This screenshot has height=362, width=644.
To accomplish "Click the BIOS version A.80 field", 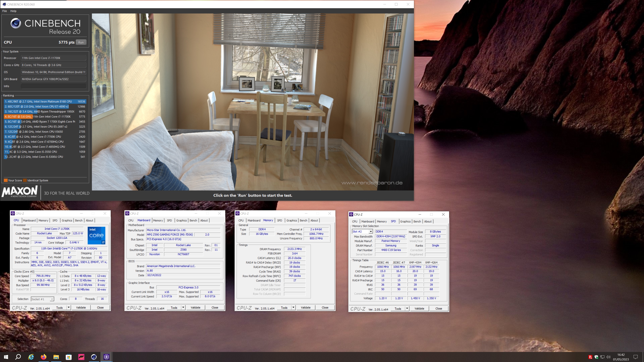I will point(183,270).
